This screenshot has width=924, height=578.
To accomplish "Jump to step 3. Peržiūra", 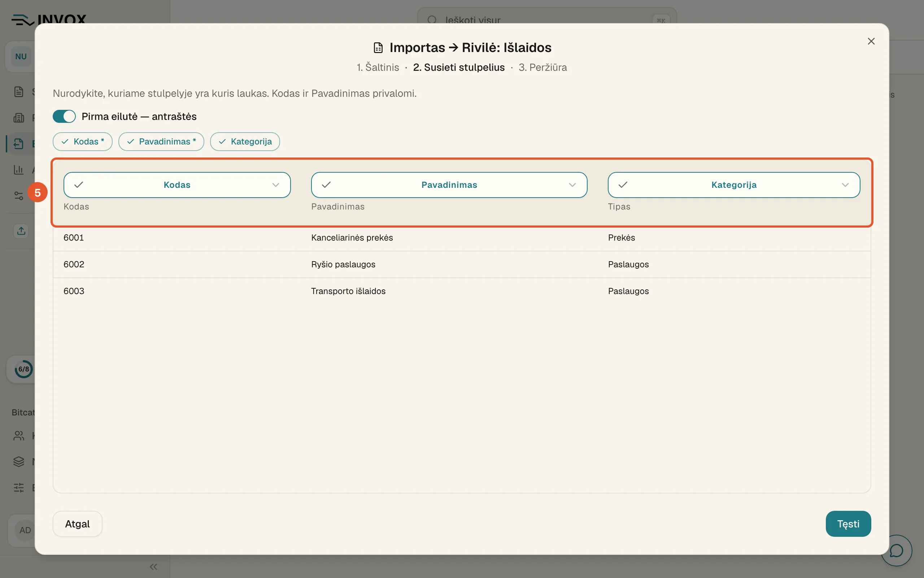I will pyautogui.click(x=542, y=67).
